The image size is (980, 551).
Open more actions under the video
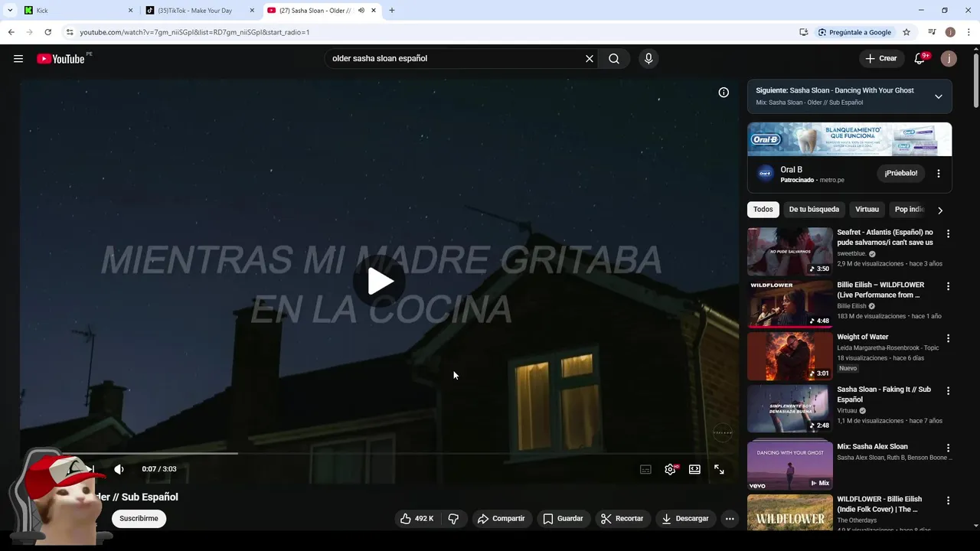[x=730, y=519]
